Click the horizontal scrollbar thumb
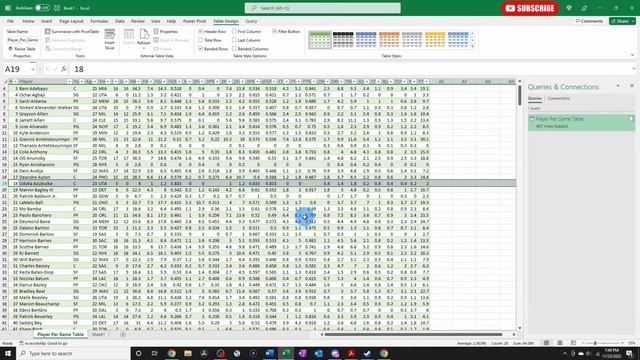This screenshot has height=360, width=640. 413,334
